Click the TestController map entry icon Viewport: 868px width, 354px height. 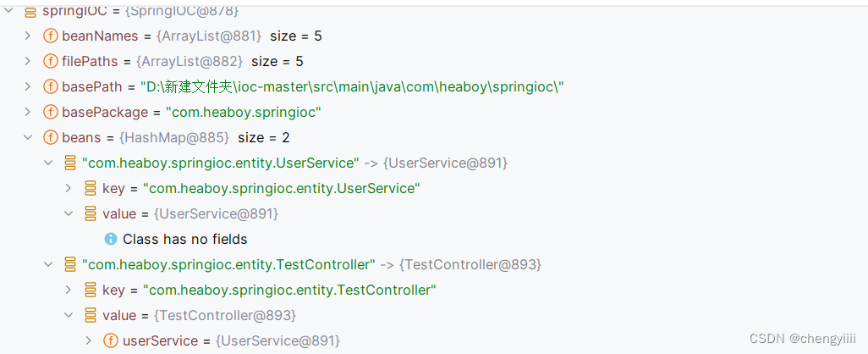tap(70, 264)
